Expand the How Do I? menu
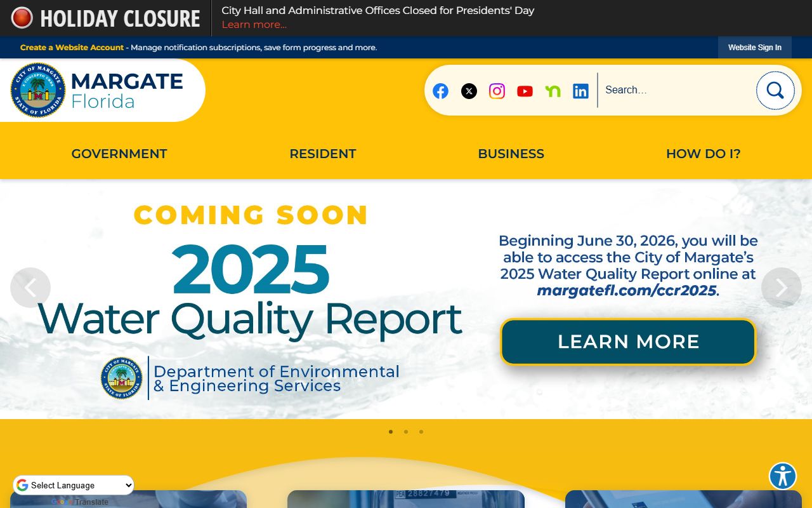Viewport: 812px width, 508px height. 703,154
